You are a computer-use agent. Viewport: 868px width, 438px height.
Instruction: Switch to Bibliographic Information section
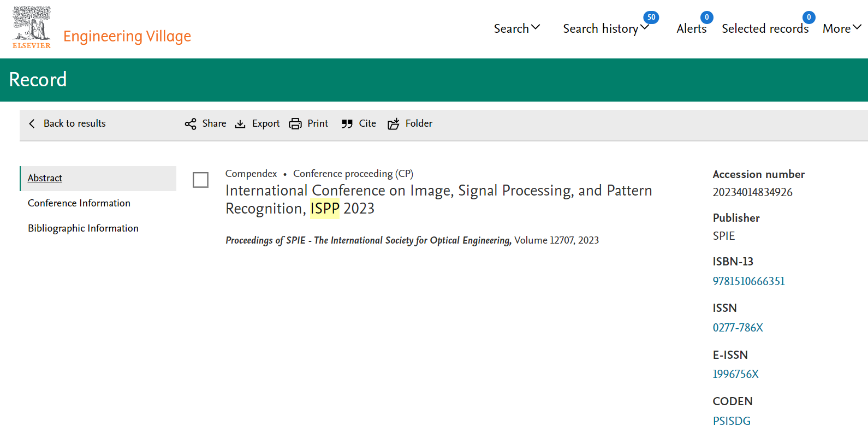coord(83,228)
